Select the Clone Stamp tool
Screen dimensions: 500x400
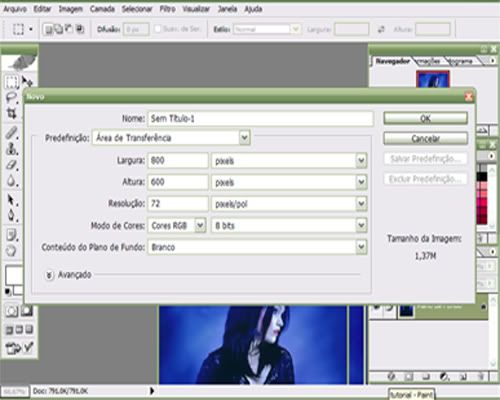[11, 149]
